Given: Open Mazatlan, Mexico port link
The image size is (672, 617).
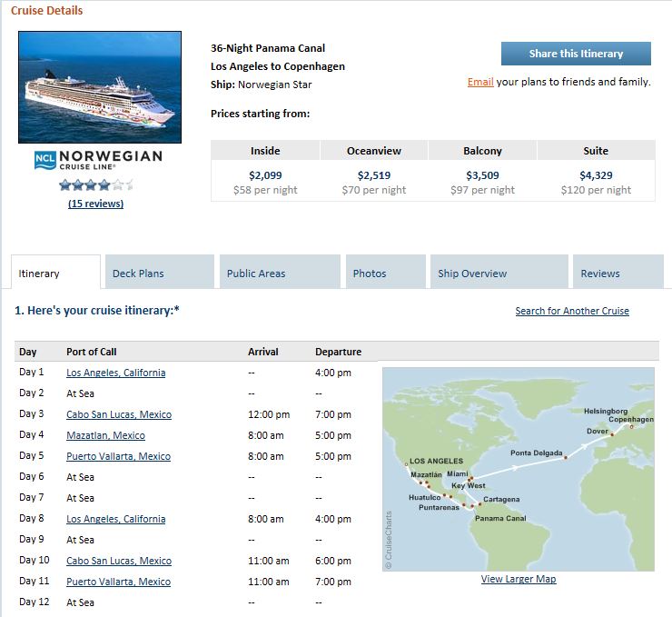Looking at the screenshot, I should click(105, 435).
